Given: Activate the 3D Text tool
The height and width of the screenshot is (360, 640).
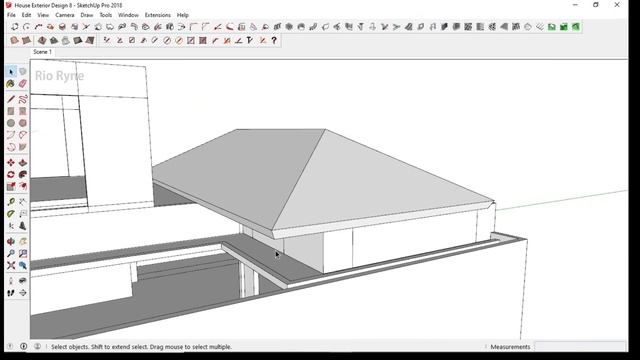Looking at the screenshot, I should (23, 226).
